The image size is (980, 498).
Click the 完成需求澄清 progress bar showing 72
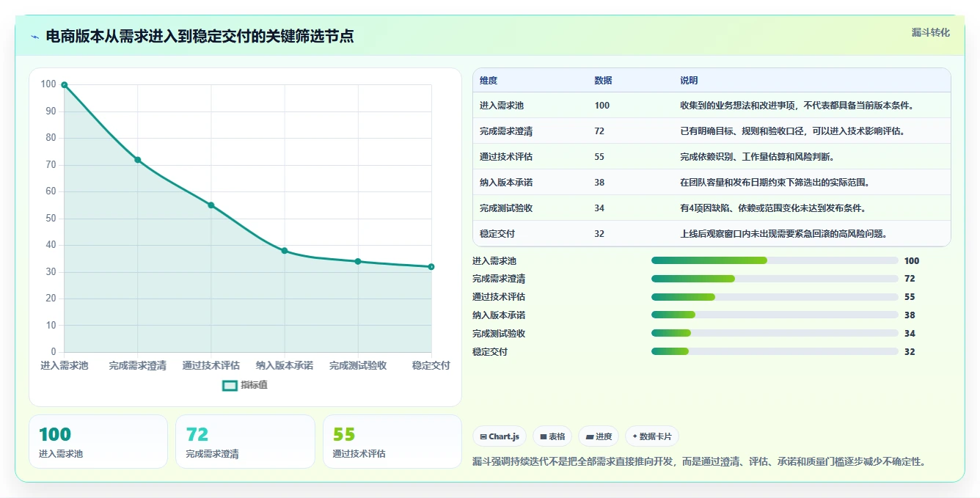[x=775, y=279]
